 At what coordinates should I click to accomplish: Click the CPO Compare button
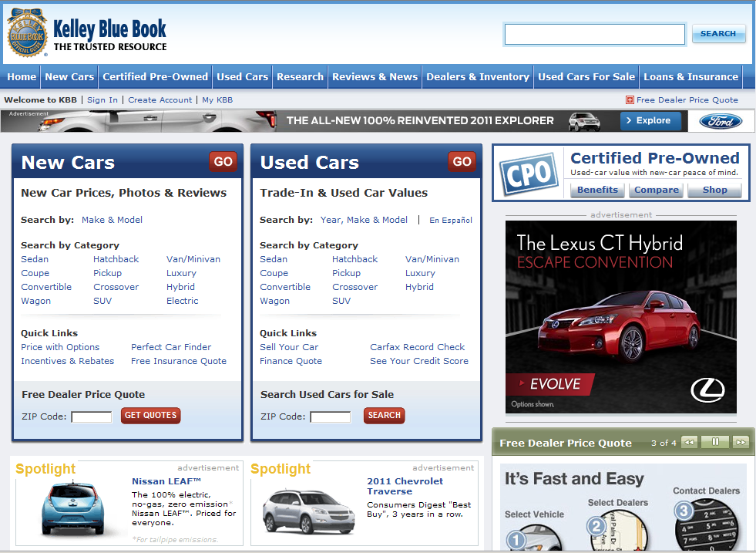[657, 190]
